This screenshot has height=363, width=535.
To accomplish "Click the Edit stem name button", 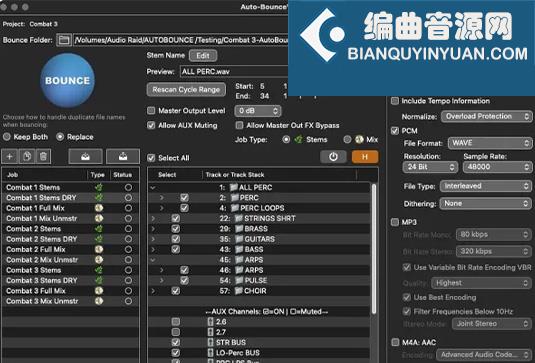I will point(203,56).
